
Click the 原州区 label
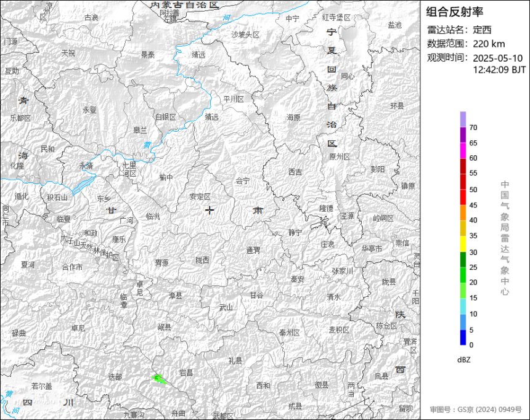point(340,157)
